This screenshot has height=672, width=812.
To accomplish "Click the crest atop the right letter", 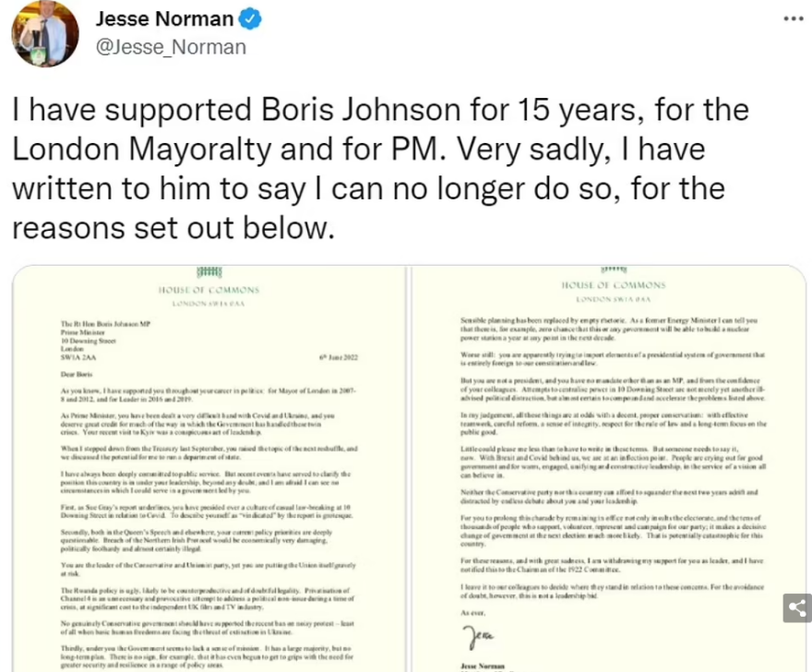I will [612, 269].
